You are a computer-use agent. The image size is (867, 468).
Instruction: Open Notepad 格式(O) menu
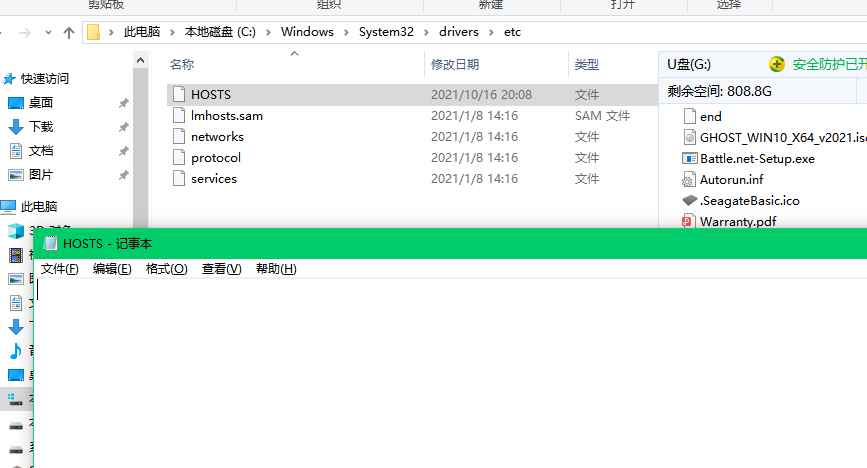coord(166,269)
